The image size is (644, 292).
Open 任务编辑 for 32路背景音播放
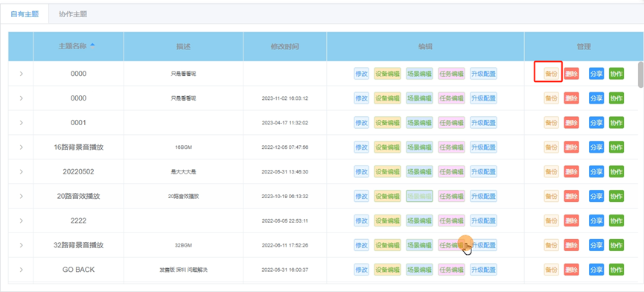click(x=451, y=245)
